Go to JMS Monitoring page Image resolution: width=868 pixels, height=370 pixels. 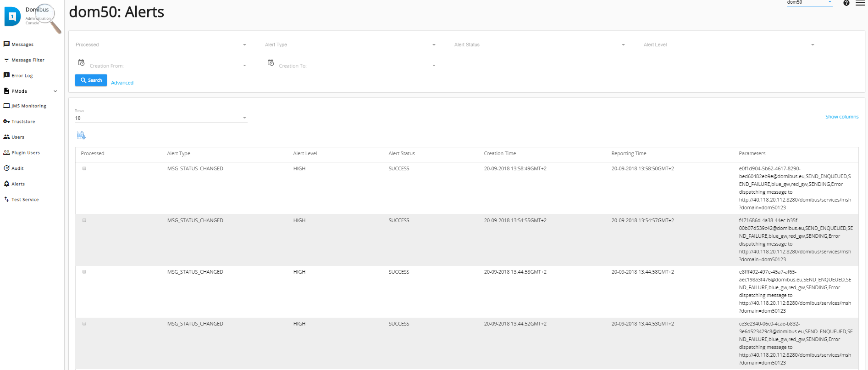pos(29,106)
